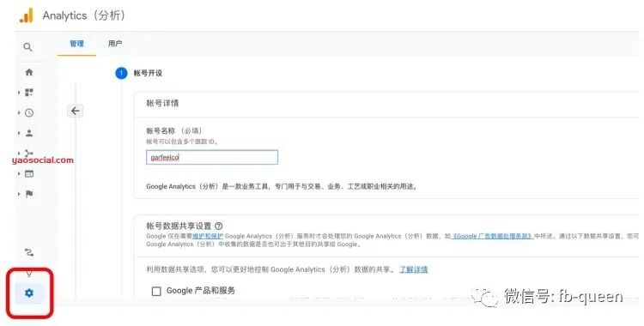Open the Admin gear icon
Viewport: 644px width, 326px height.
pyautogui.click(x=29, y=293)
